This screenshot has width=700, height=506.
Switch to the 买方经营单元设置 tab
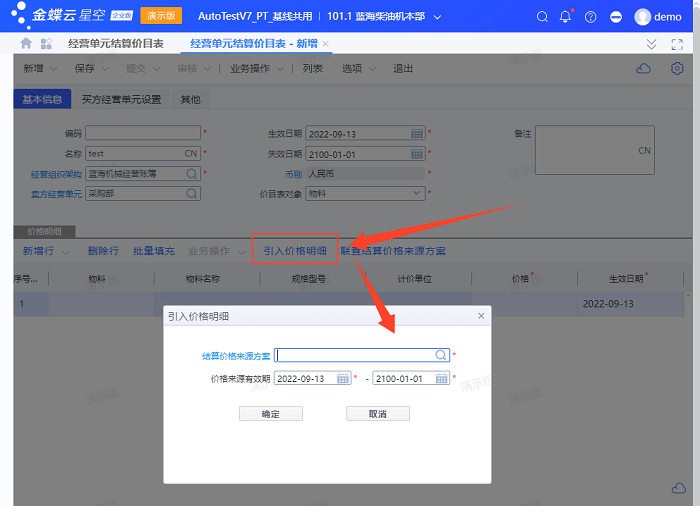coord(121,100)
